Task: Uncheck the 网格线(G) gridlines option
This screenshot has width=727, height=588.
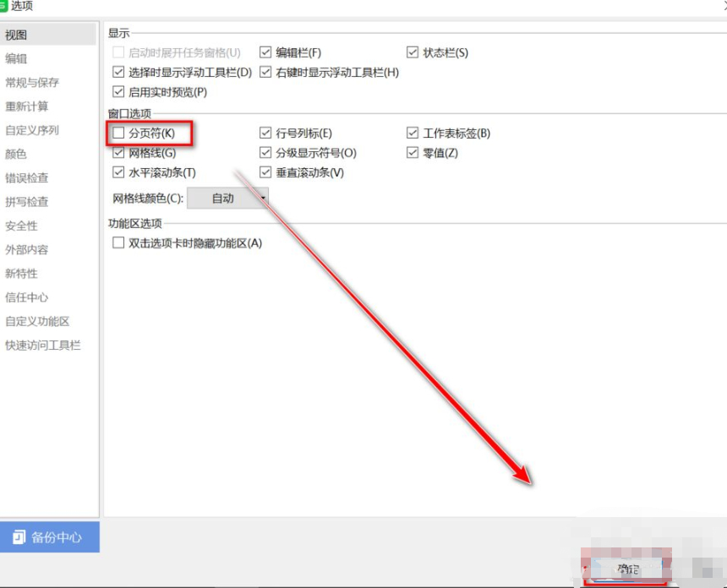Action: click(x=118, y=153)
